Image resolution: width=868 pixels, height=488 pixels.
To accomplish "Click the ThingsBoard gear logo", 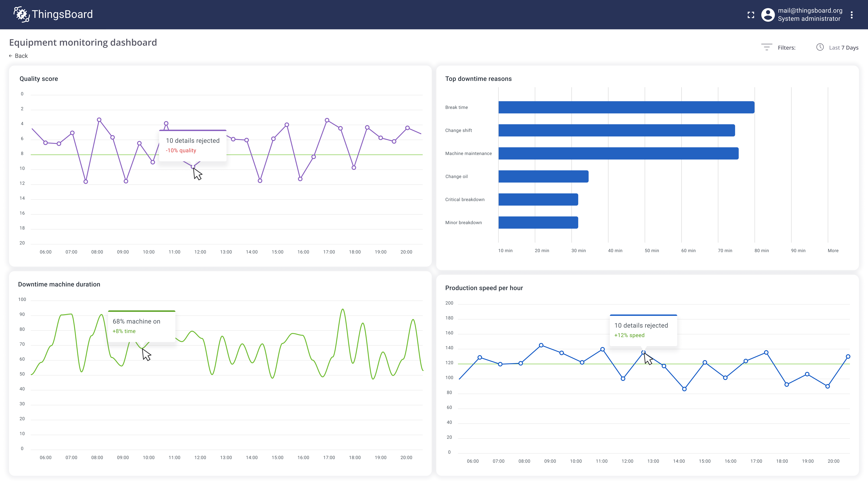I will (21, 14).
